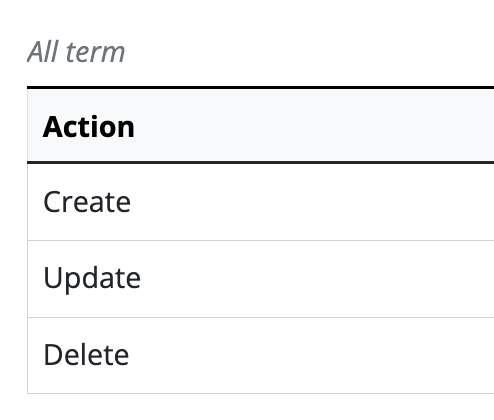Select the Update action row
This screenshot has height=420, width=494.
pyautogui.click(x=261, y=279)
